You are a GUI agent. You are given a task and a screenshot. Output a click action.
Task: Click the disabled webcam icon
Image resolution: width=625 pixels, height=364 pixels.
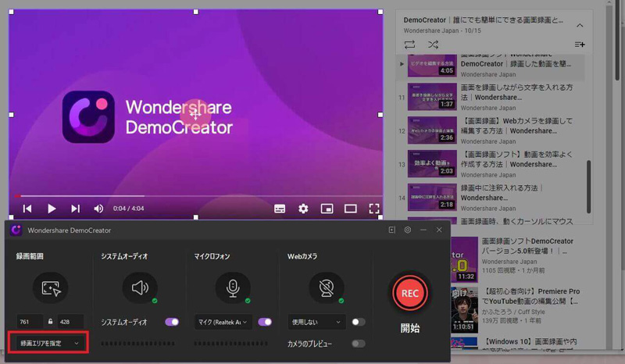click(x=327, y=287)
